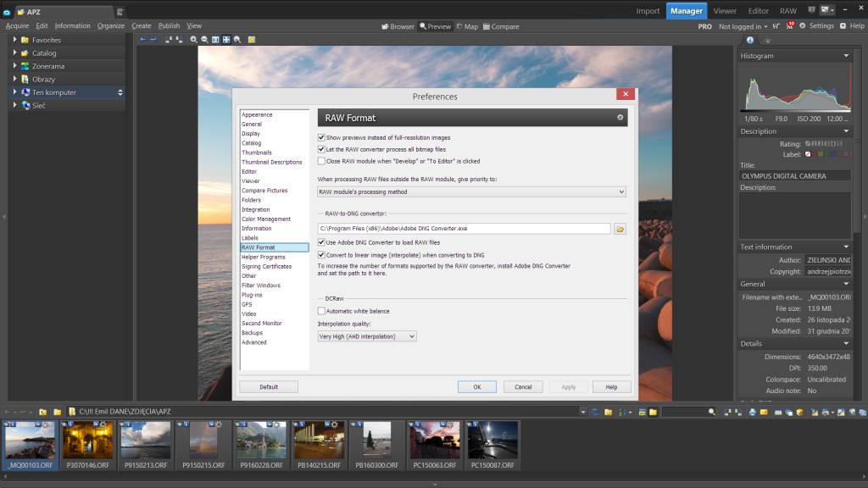Click the print icon in bottom toolbar
This screenshot has width=868, height=488.
(751, 412)
